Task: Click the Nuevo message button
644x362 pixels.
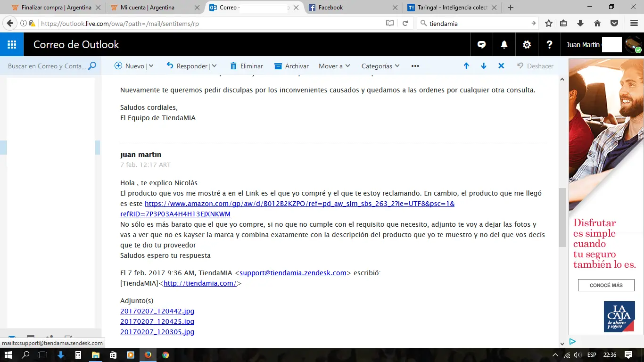Action: (x=130, y=66)
